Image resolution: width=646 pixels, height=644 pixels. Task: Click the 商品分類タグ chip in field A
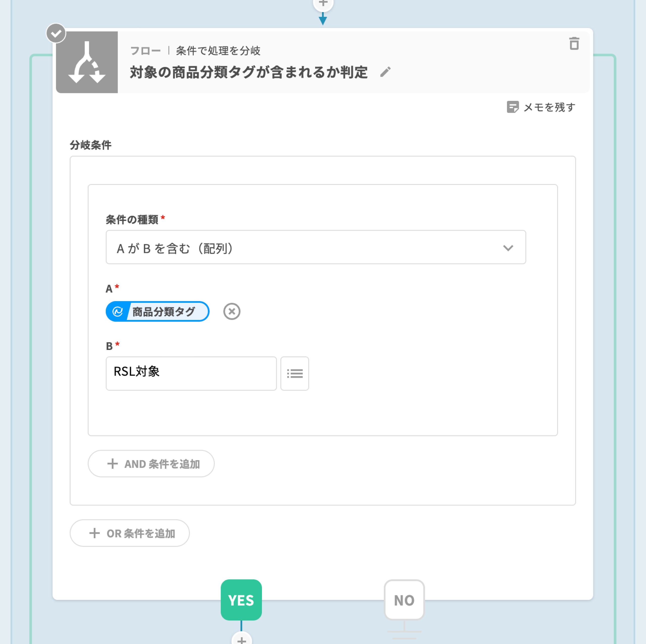coord(157,311)
